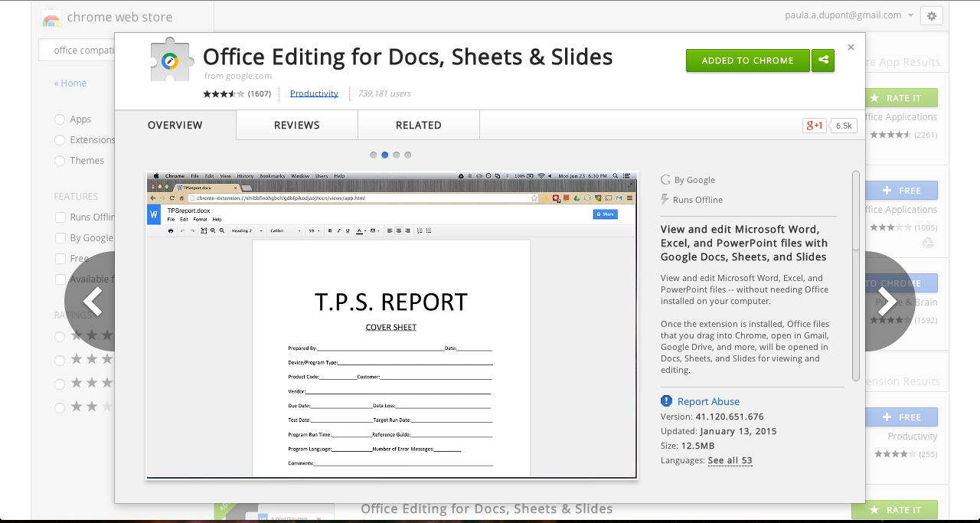Open the Related tab
Viewport: 980px width, 523px height.
pyautogui.click(x=419, y=125)
